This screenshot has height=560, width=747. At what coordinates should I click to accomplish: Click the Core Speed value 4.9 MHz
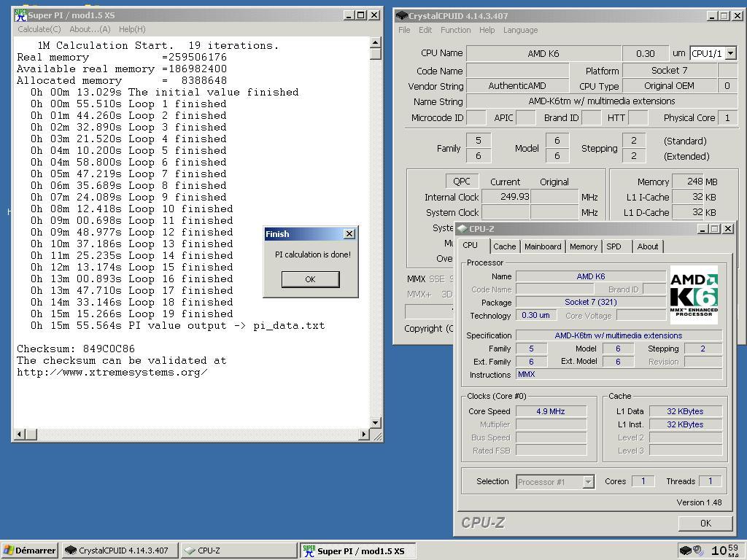pyautogui.click(x=551, y=411)
